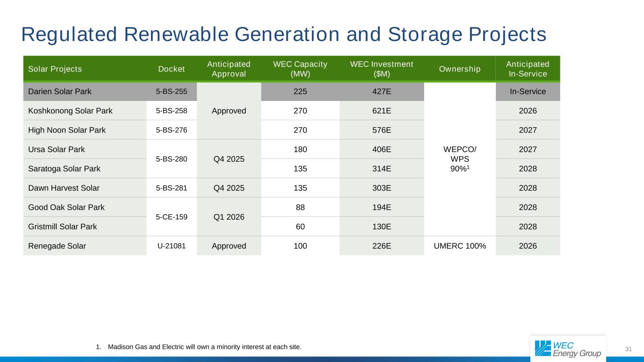Click the 2026 in-service year for Renegade
The height and width of the screenshot is (362, 644).
pyautogui.click(x=527, y=246)
